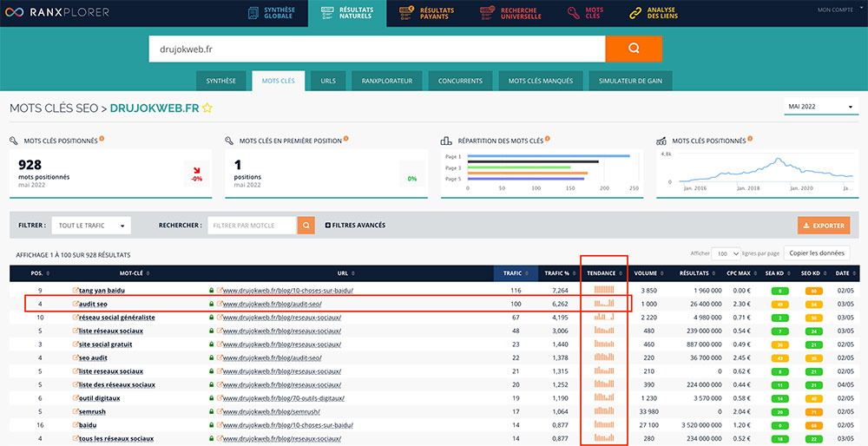Screen dimensions: 868x446
Task: Sort table by Pos. column
Action: 41,272
